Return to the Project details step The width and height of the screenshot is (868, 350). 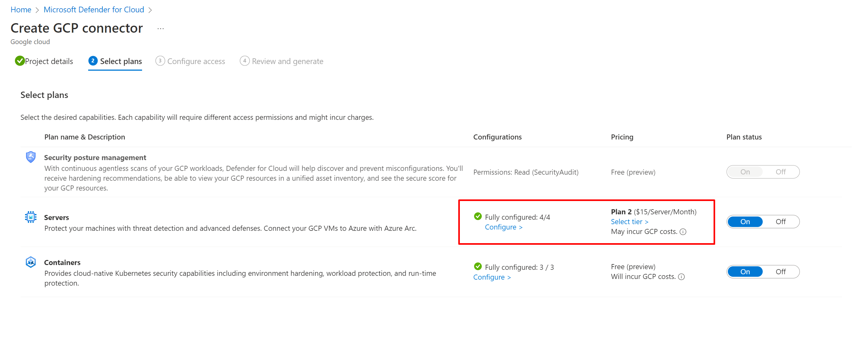click(49, 61)
